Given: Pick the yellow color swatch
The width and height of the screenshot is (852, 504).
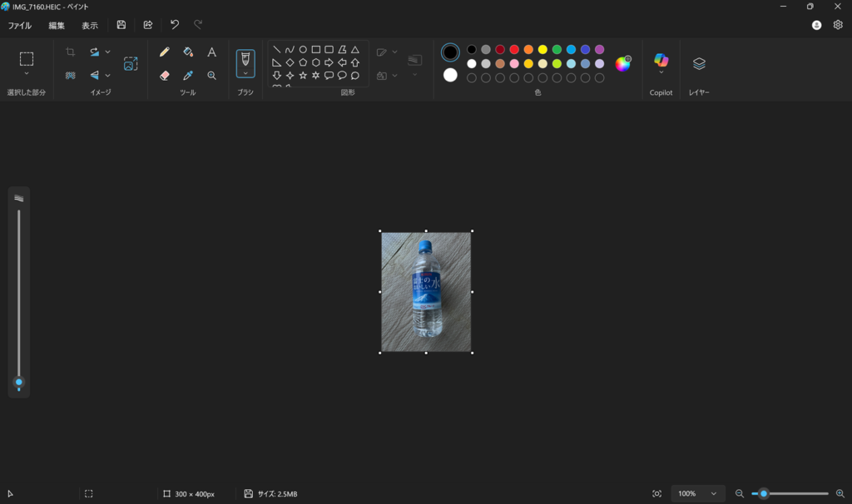Looking at the screenshot, I should click(542, 49).
